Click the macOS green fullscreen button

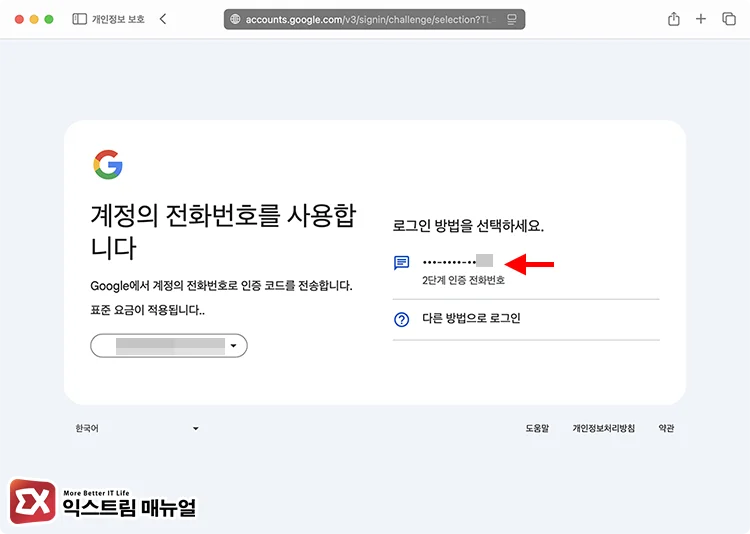pyautogui.click(x=49, y=19)
